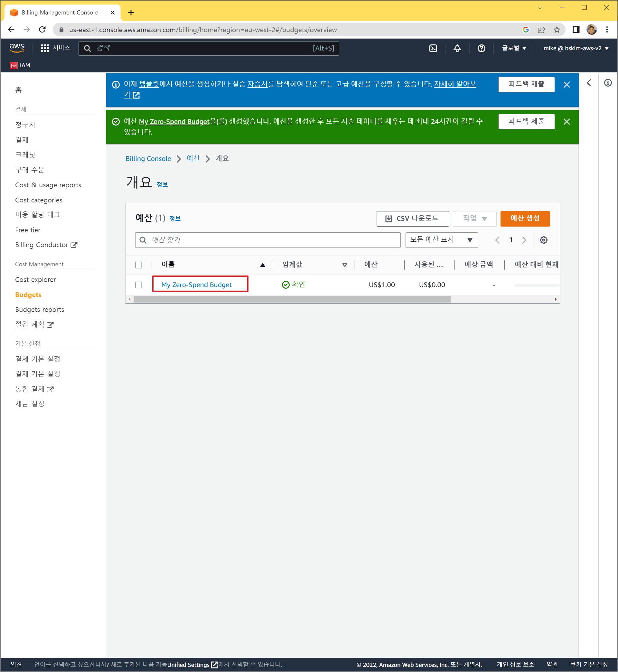Open Budgets in sidebar
This screenshot has height=672, width=618.
(x=28, y=294)
